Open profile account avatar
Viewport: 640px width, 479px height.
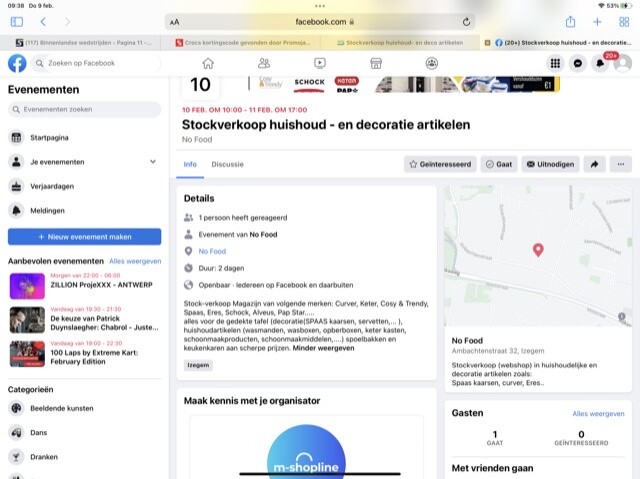tap(623, 63)
